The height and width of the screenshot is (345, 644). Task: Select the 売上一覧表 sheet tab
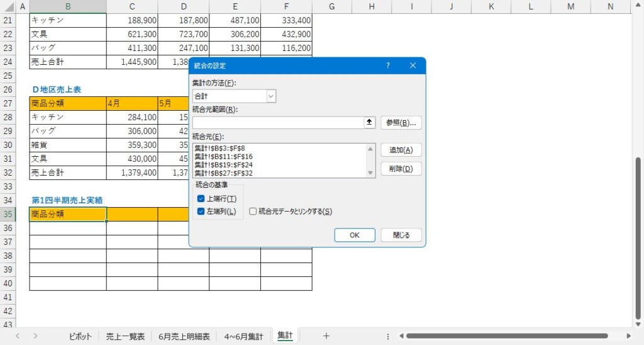[125, 336]
